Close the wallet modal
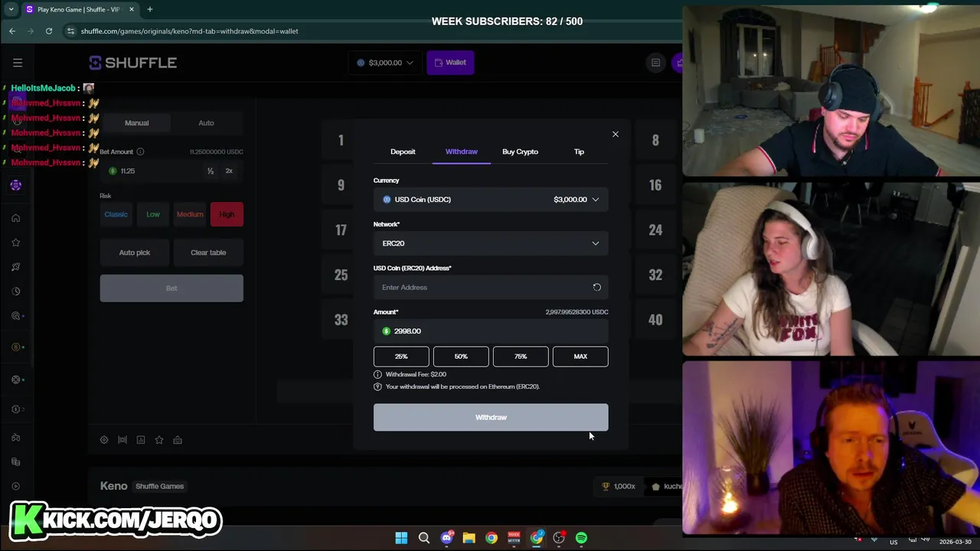The width and height of the screenshot is (980, 551). pyautogui.click(x=615, y=134)
